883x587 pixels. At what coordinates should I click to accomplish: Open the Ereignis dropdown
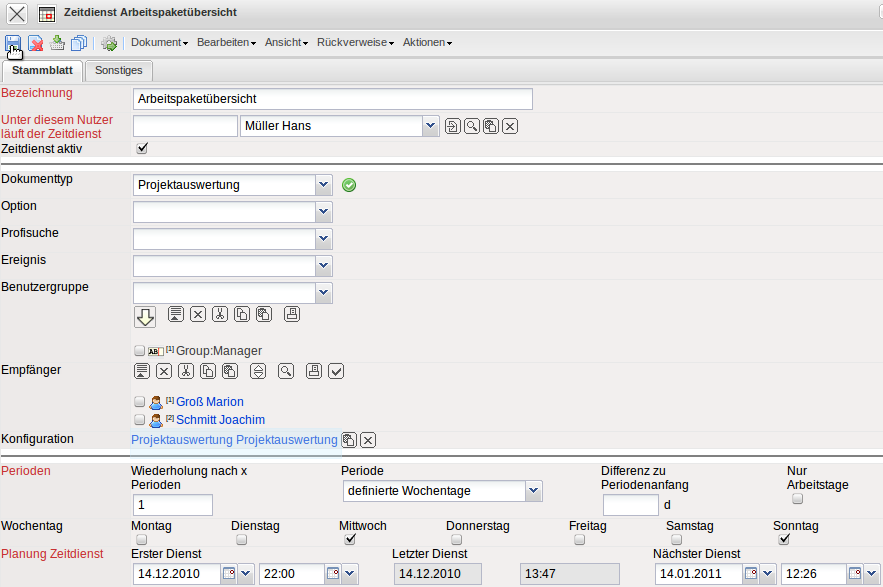[323, 266]
